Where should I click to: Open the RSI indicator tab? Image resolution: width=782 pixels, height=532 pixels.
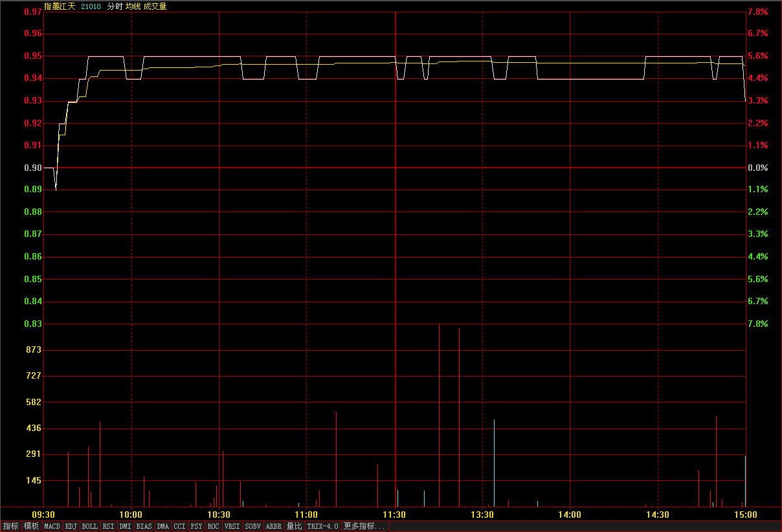109,526
